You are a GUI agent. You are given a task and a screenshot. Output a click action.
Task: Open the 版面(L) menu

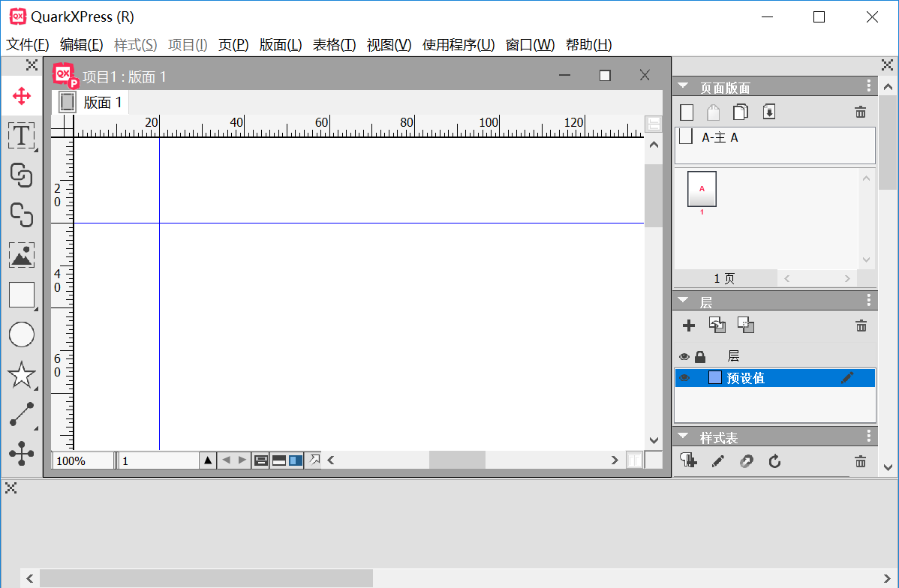tap(281, 45)
